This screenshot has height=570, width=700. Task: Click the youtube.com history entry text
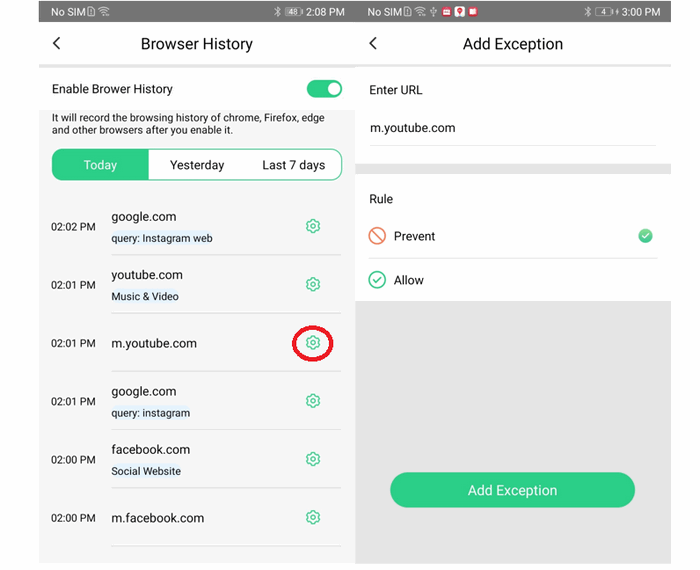(x=147, y=275)
